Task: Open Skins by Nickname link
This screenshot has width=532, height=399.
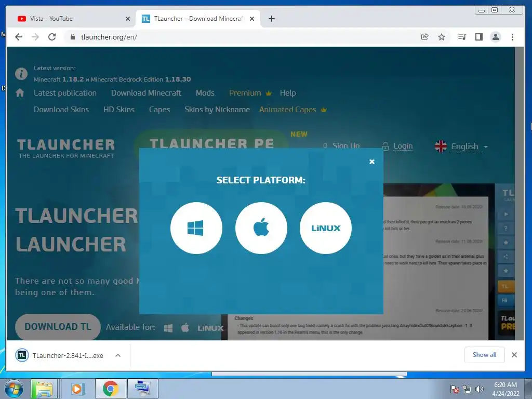Action: pos(217,110)
